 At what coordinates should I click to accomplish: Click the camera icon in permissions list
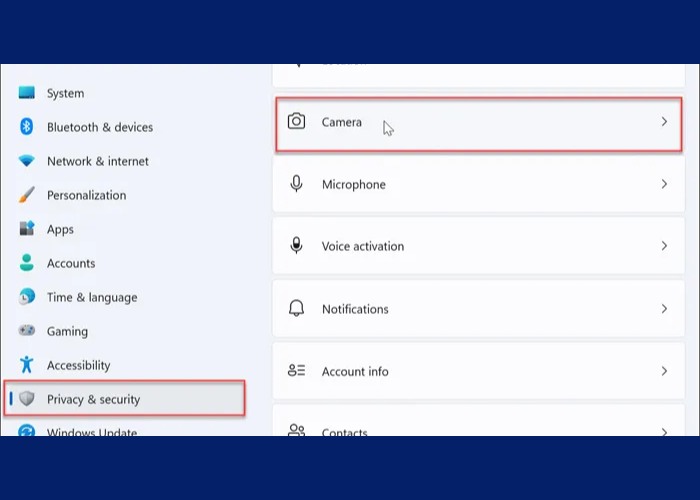296,122
